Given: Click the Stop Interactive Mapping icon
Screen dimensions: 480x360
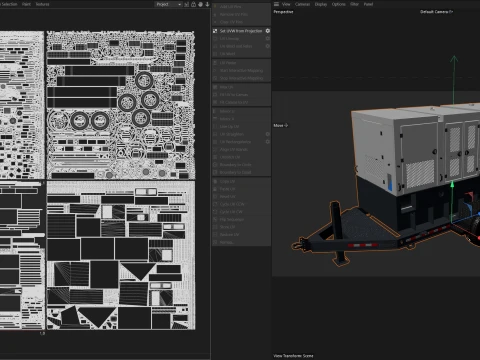Looking at the screenshot, I should click(x=215, y=78).
